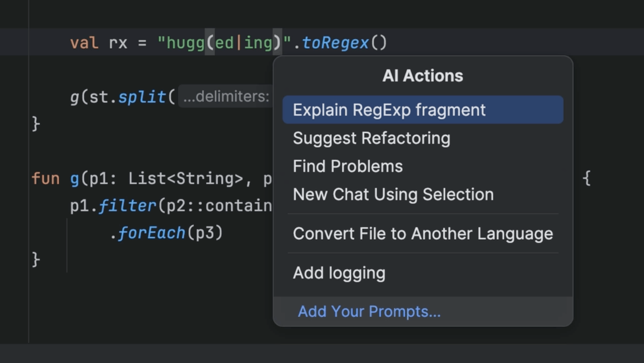Pick Convert File to Another Language

pyautogui.click(x=423, y=234)
